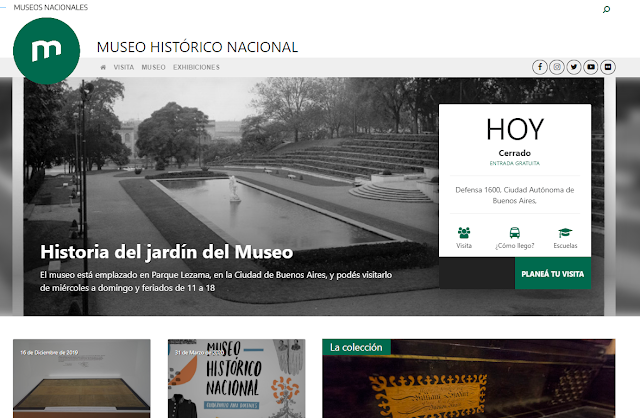Click the Defensa 1600 address text
This screenshot has height=418, width=640.
[515, 195]
